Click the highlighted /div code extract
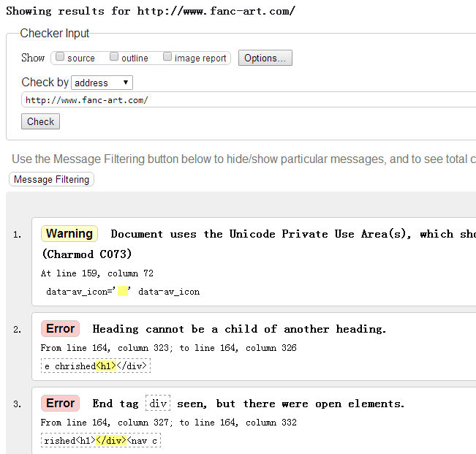 pos(112,440)
